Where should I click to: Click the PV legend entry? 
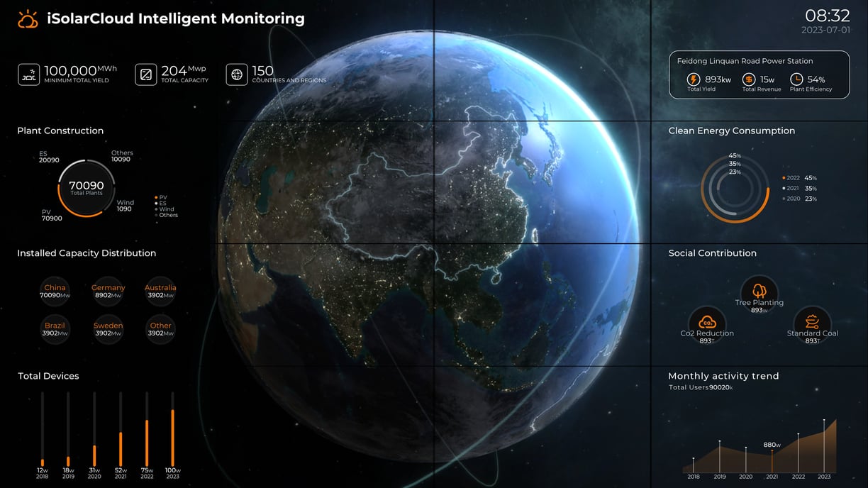[162, 197]
